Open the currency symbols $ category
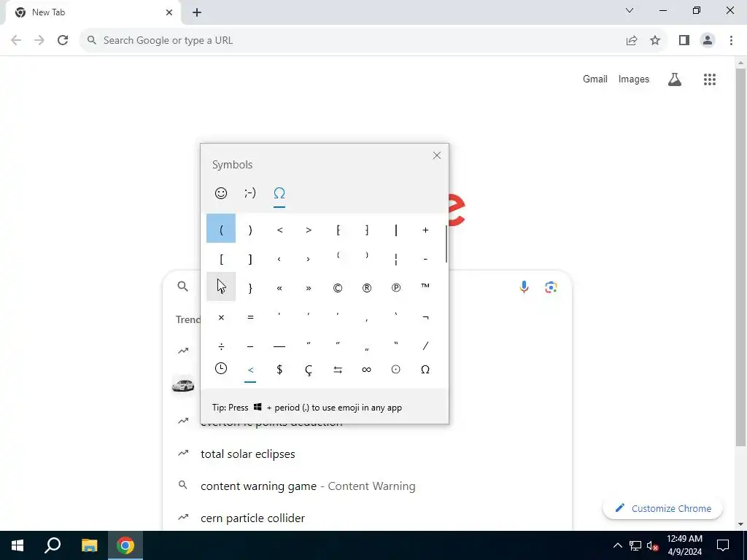The image size is (747, 560). pyautogui.click(x=279, y=369)
